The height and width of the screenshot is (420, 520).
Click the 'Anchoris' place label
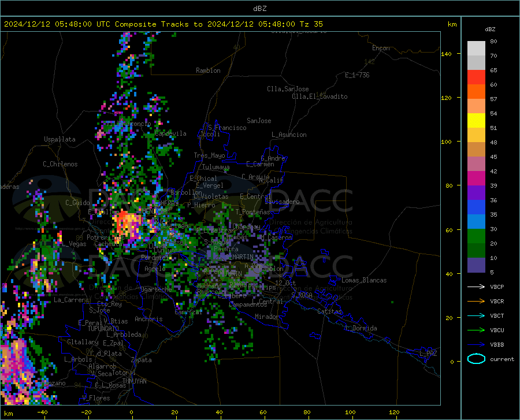(x=148, y=319)
